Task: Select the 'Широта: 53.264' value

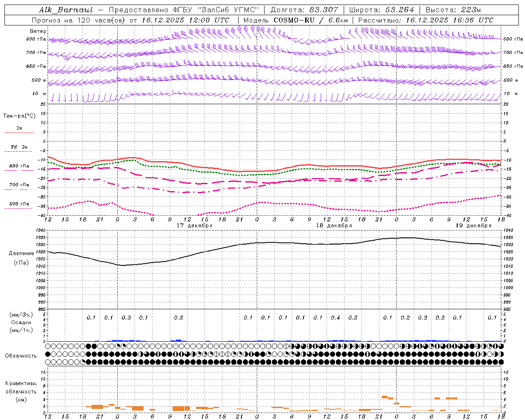Action: click(x=381, y=10)
